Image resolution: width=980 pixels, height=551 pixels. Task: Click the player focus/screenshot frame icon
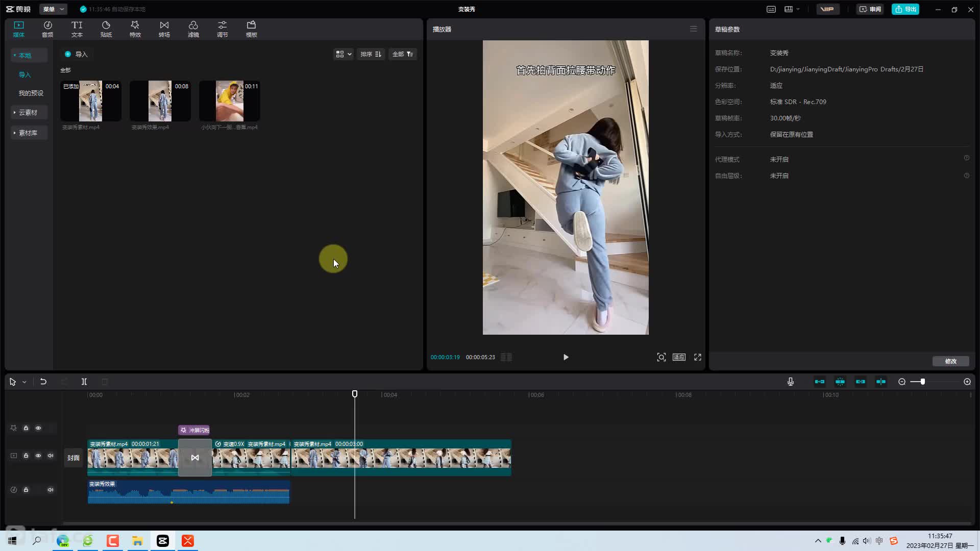tap(661, 357)
